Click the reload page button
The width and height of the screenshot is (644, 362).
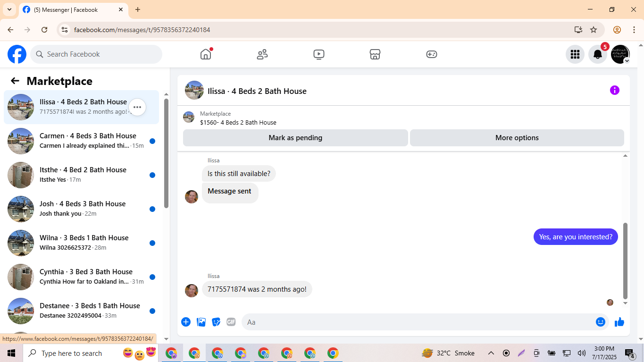[44, 30]
